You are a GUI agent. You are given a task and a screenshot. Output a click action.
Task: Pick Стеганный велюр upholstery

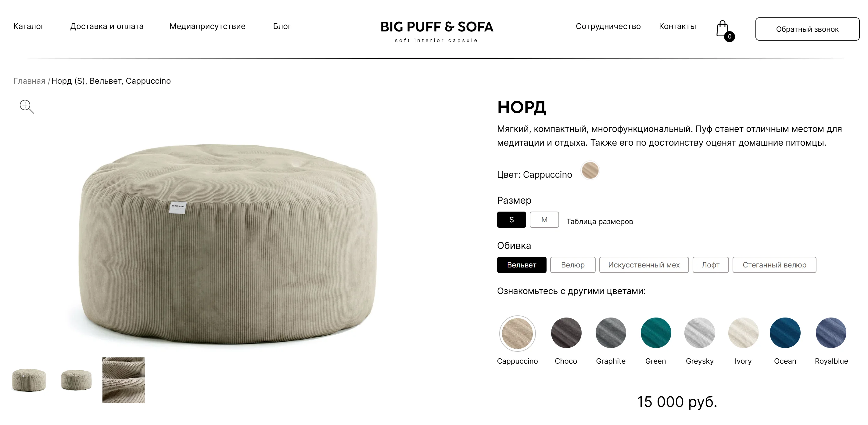pyautogui.click(x=774, y=265)
